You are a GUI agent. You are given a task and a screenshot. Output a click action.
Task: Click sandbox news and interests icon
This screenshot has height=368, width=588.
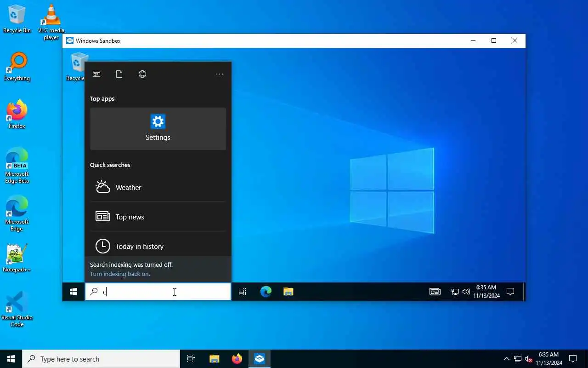pos(435,292)
